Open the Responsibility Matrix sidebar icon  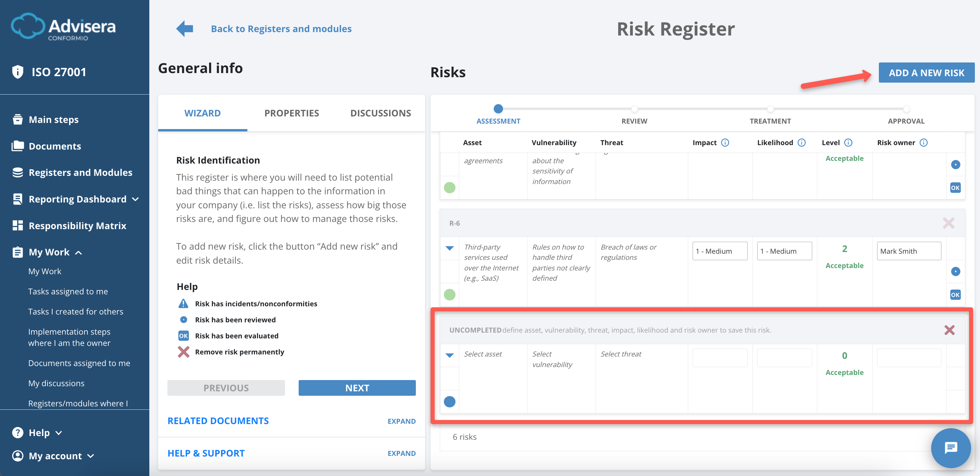[x=17, y=225]
